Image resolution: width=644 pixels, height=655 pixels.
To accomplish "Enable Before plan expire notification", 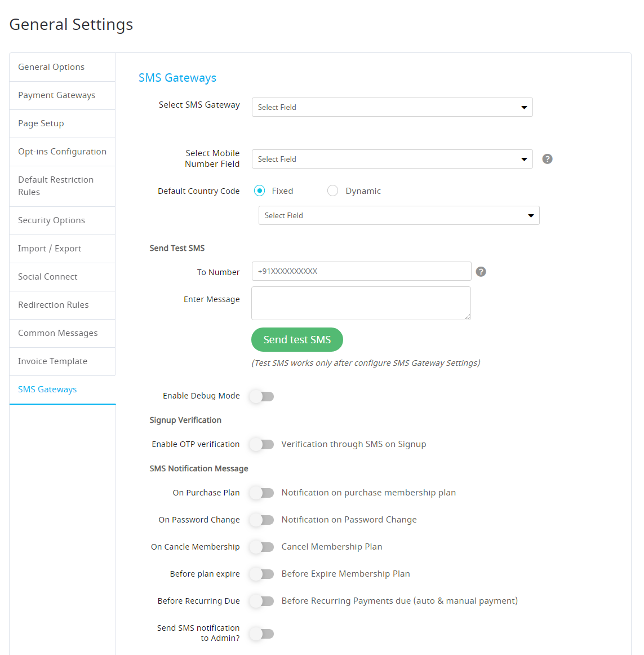I will click(x=262, y=574).
